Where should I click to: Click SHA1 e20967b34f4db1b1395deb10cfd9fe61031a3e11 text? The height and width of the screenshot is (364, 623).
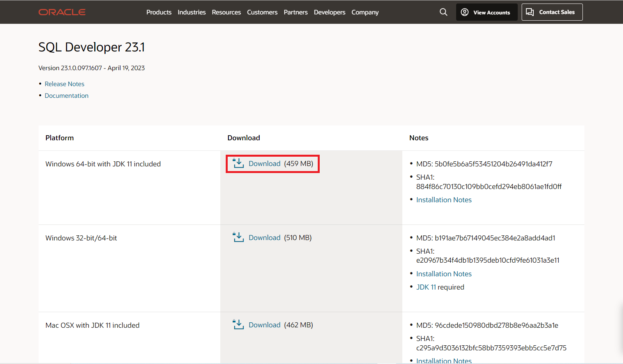[488, 256]
